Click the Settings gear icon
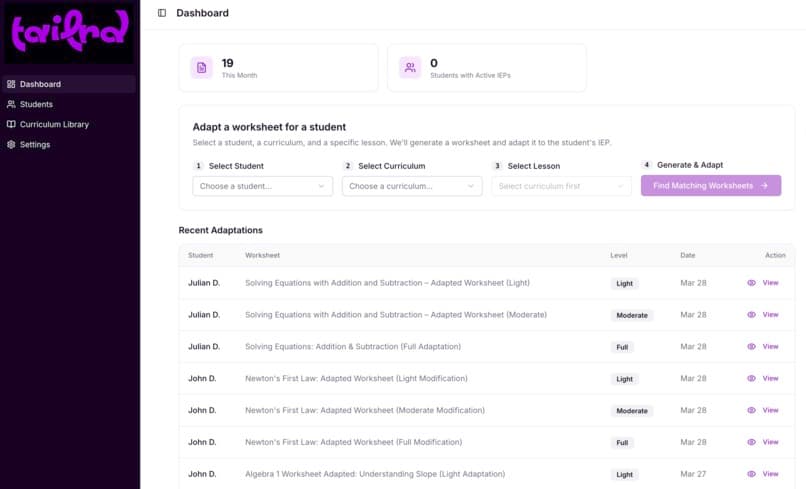806x489 pixels. (11, 144)
